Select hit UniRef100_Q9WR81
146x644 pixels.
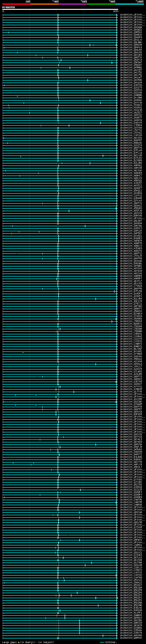[x=131, y=615]
